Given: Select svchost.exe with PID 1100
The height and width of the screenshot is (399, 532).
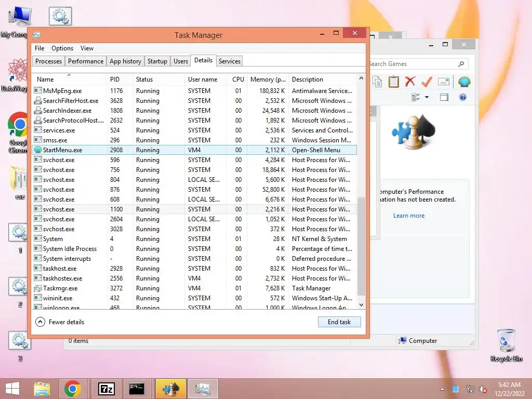Looking at the screenshot, I should click(194, 209).
